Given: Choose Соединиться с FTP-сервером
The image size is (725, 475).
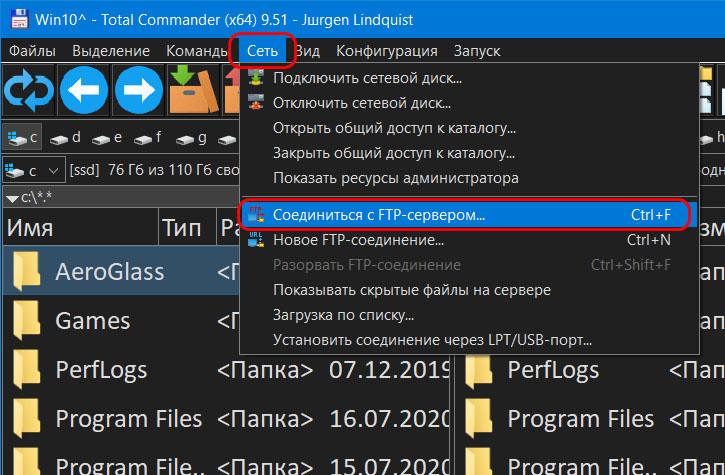Looking at the screenshot, I should pos(469,215).
